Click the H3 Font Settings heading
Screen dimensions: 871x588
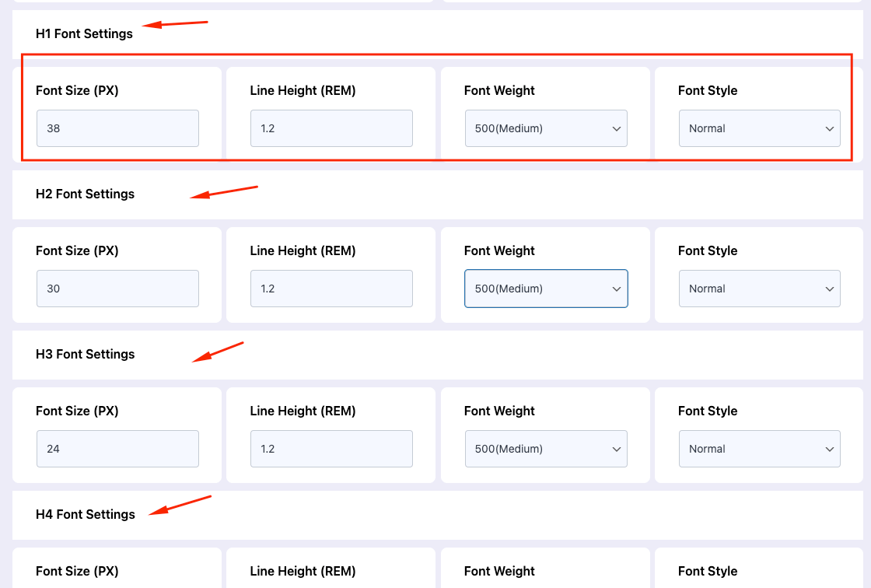point(85,354)
